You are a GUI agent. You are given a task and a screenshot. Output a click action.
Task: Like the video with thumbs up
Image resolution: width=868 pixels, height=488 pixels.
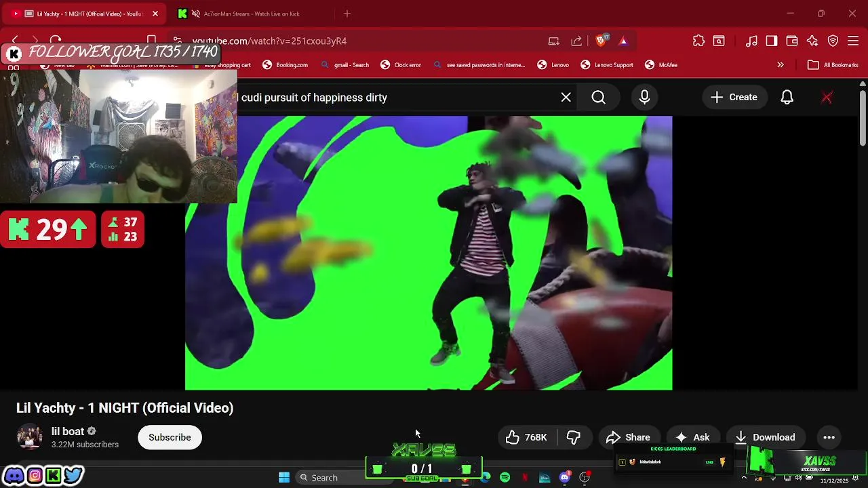pos(527,437)
